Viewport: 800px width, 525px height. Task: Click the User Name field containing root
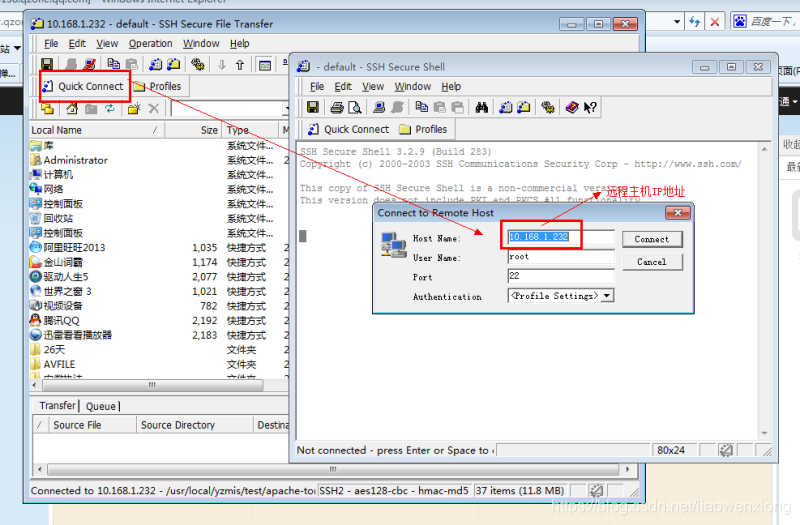tap(561, 257)
